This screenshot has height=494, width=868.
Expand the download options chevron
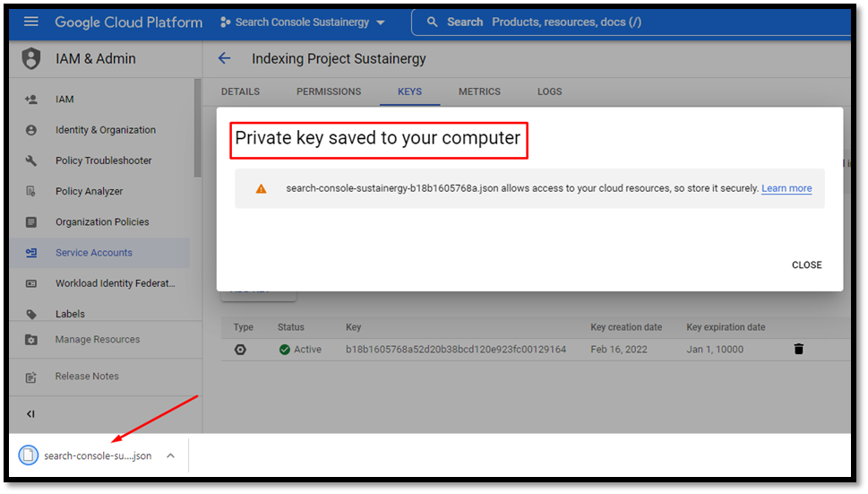click(x=170, y=455)
